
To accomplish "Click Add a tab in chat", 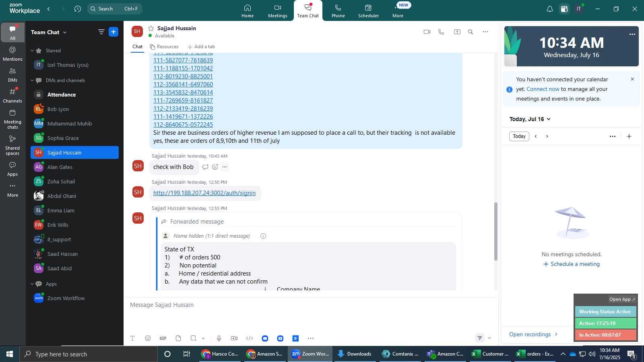I will (201, 47).
